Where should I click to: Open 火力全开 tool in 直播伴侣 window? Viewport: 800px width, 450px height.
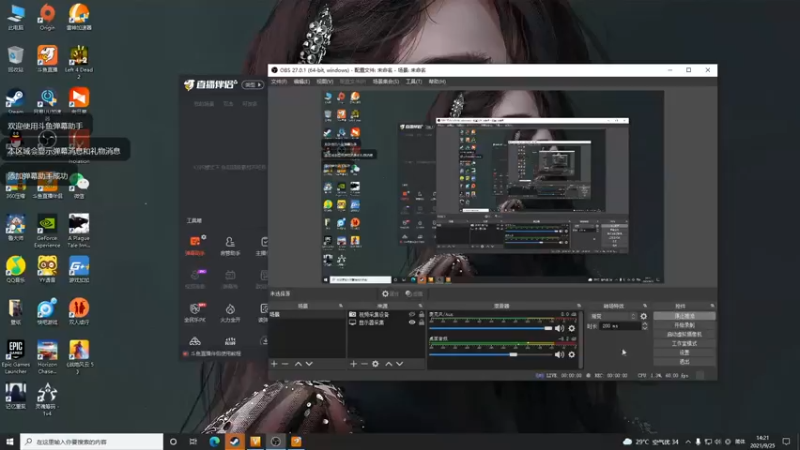click(230, 313)
